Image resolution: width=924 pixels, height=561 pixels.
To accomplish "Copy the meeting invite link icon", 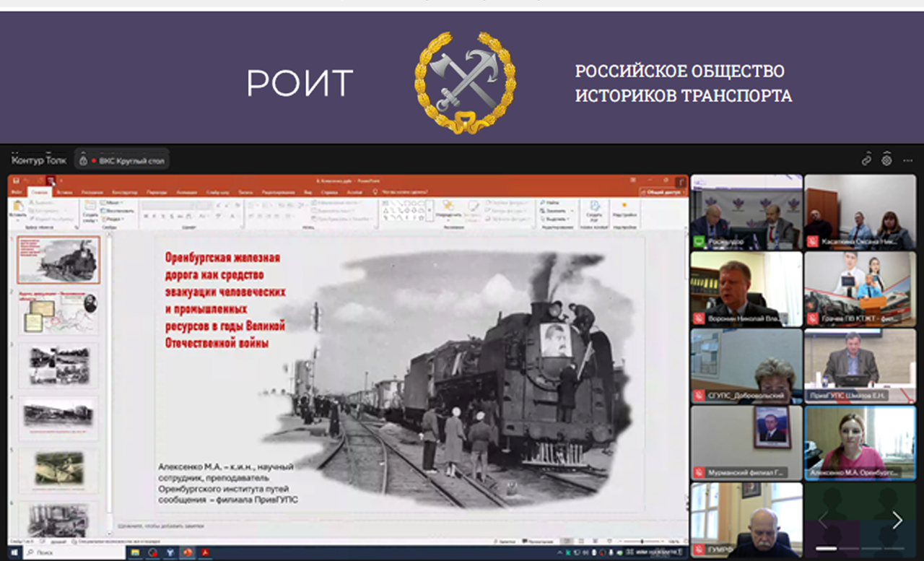I will pos(867,160).
